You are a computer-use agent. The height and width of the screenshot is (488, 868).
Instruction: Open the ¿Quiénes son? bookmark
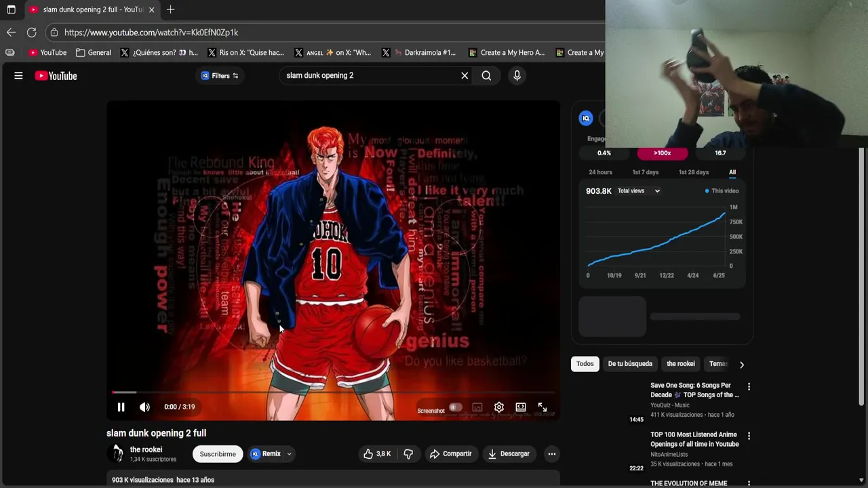tap(159, 52)
